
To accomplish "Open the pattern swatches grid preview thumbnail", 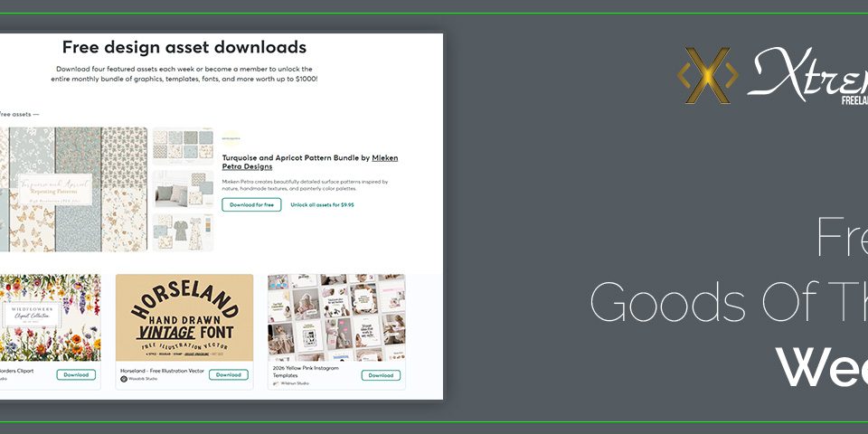I will pyautogui.click(x=183, y=146).
